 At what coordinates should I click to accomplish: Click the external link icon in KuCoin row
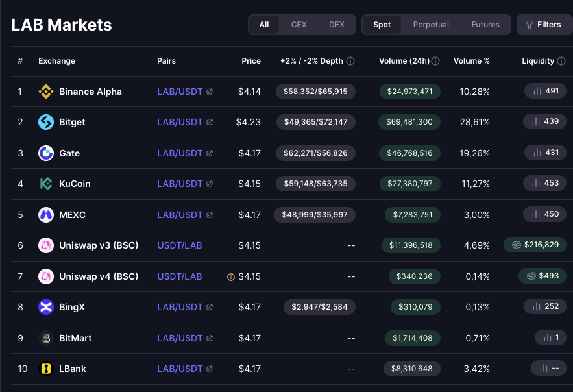210,184
